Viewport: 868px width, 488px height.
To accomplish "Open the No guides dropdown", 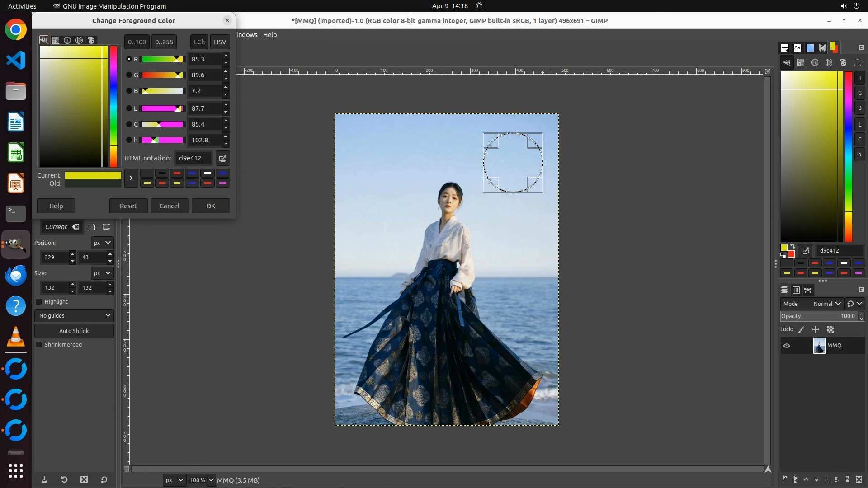I will click(74, 316).
